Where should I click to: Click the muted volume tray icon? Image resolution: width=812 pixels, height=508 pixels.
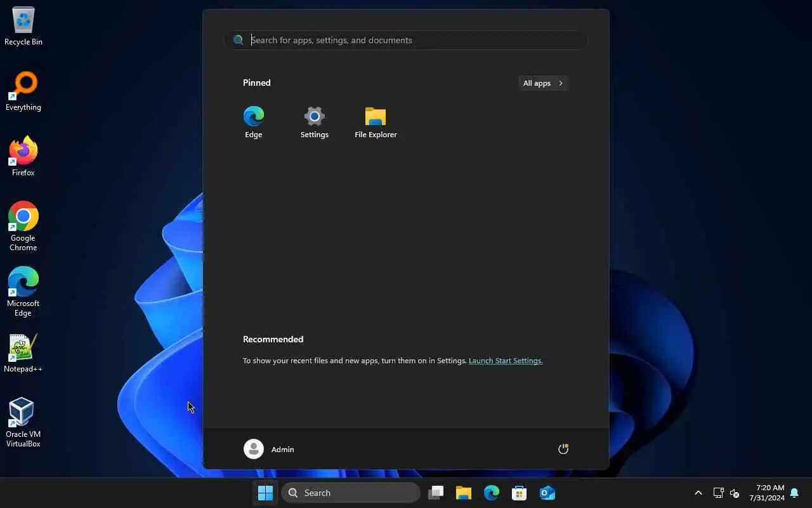735,493
